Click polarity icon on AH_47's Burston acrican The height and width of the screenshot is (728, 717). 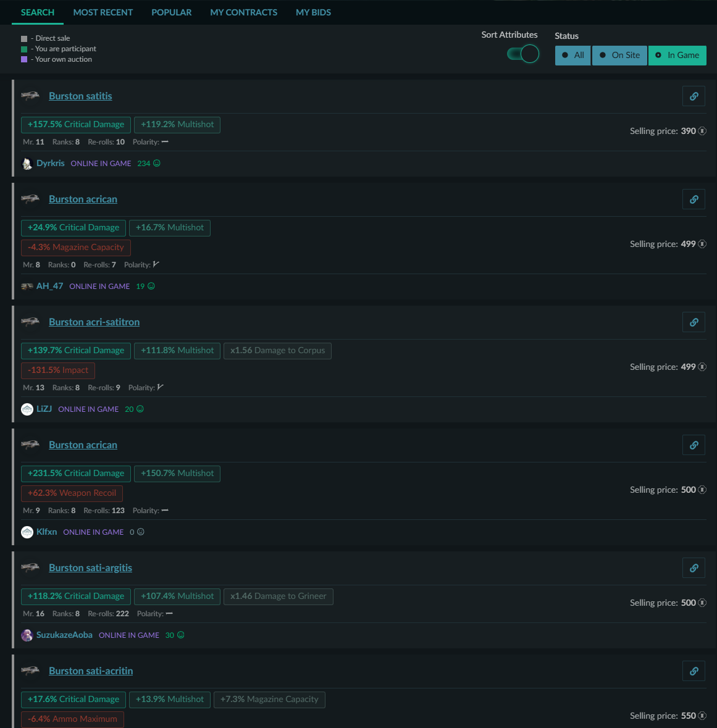156,264
